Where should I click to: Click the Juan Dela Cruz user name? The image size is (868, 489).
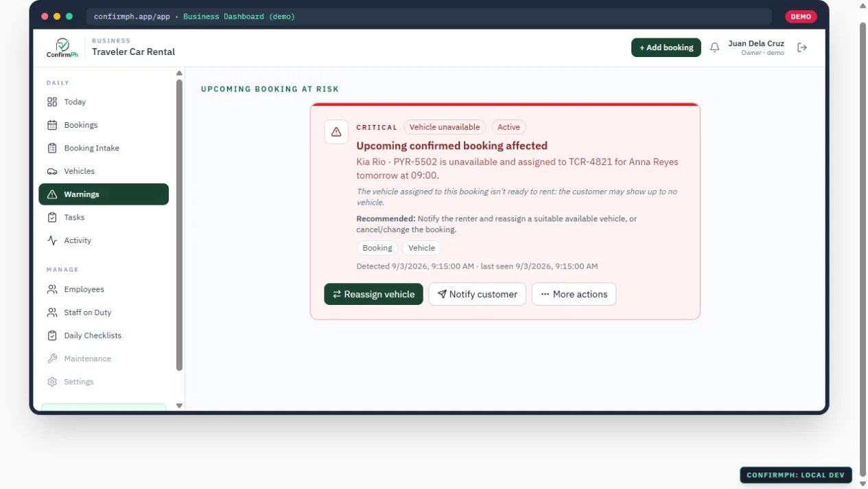coord(756,43)
